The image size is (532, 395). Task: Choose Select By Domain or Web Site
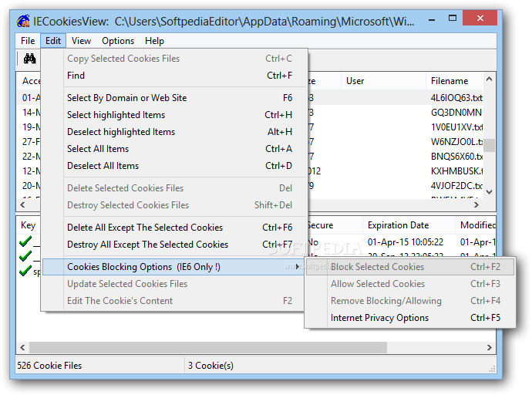click(x=175, y=98)
